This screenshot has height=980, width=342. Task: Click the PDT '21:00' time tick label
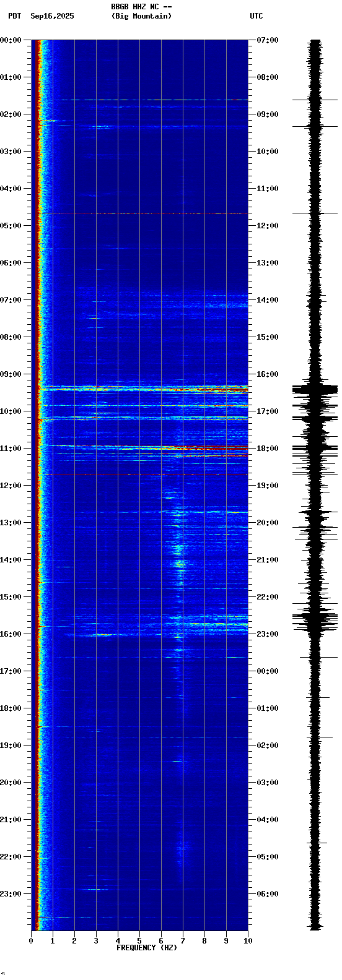pos(11,820)
